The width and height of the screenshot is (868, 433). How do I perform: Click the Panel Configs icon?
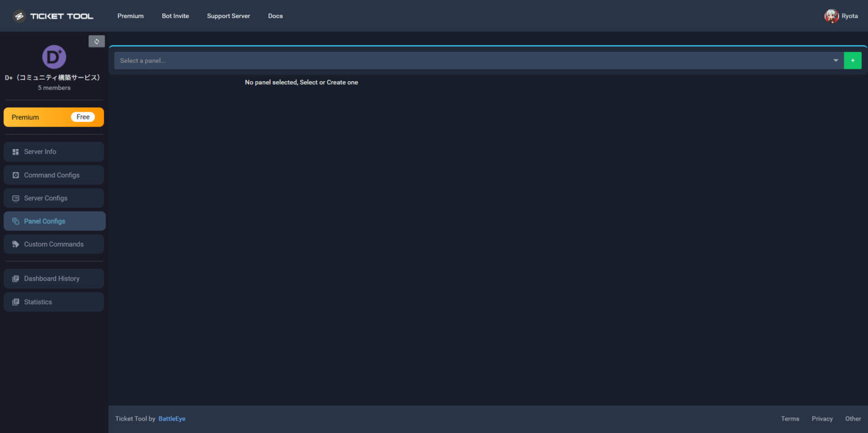click(x=16, y=221)
